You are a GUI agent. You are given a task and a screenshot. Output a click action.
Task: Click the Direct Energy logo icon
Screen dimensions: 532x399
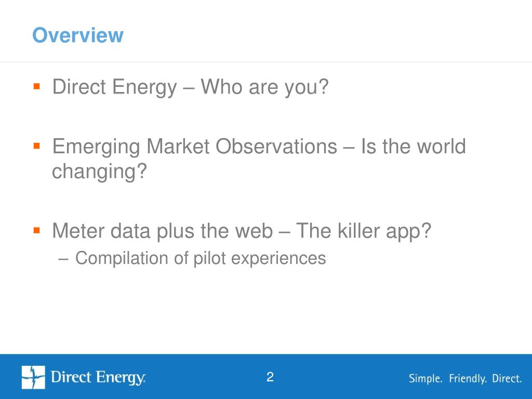tap(33, 377)
